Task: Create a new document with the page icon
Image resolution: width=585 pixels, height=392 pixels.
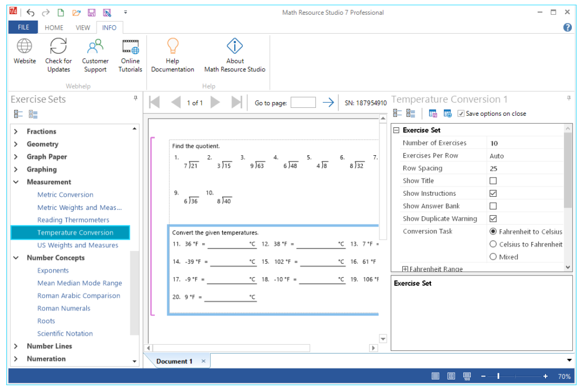Action: point(61,13)
